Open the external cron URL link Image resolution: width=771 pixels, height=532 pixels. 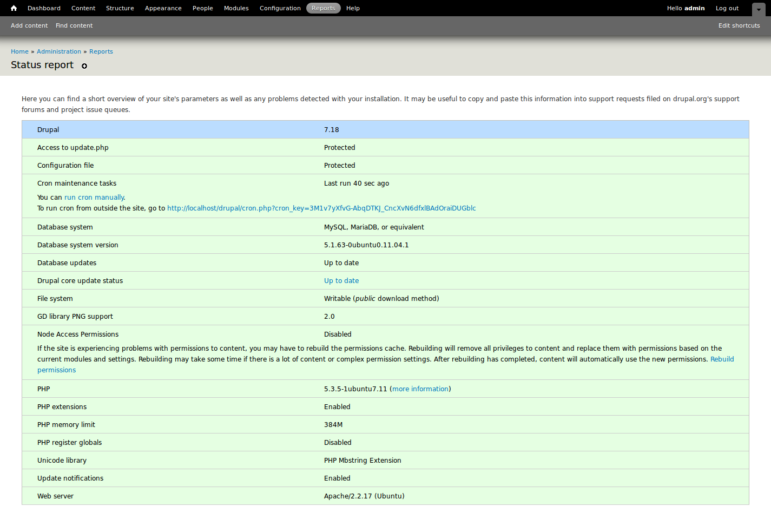coord(321,208)
